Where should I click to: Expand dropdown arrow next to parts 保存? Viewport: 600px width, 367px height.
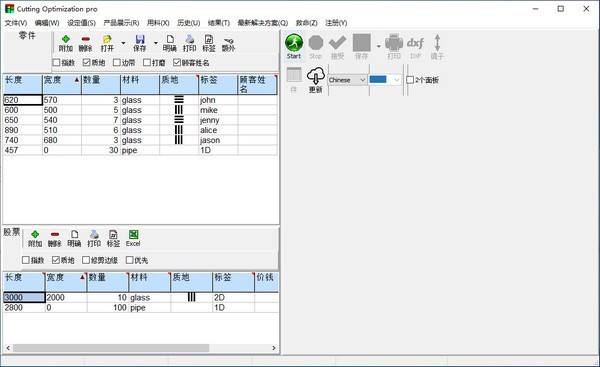tap(155, 43)
